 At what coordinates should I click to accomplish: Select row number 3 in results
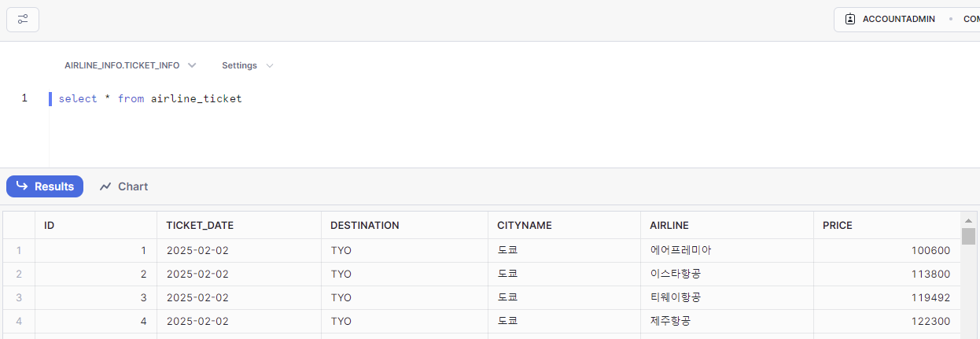click(19, 298)
